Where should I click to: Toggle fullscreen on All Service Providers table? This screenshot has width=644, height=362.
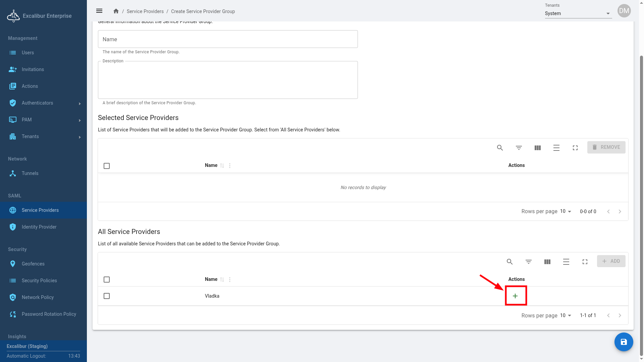click(585, 262)
